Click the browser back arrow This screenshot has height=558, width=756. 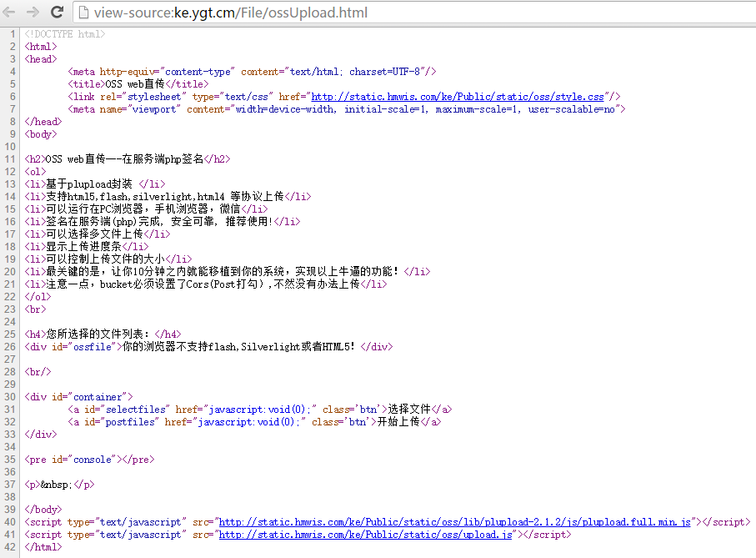coord(12,13)
